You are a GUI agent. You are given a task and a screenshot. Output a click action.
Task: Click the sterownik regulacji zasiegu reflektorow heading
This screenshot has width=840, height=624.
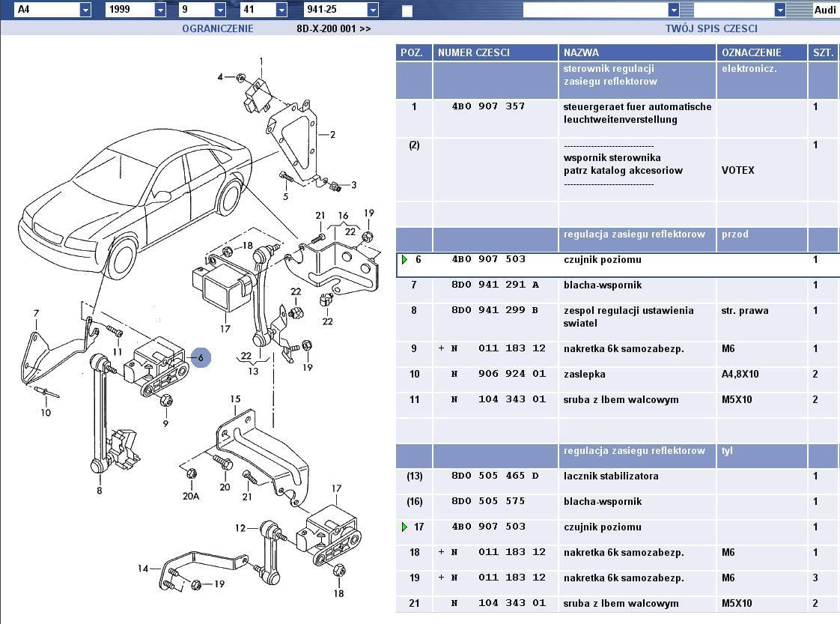pyautogui.click(x=609, y=75)
